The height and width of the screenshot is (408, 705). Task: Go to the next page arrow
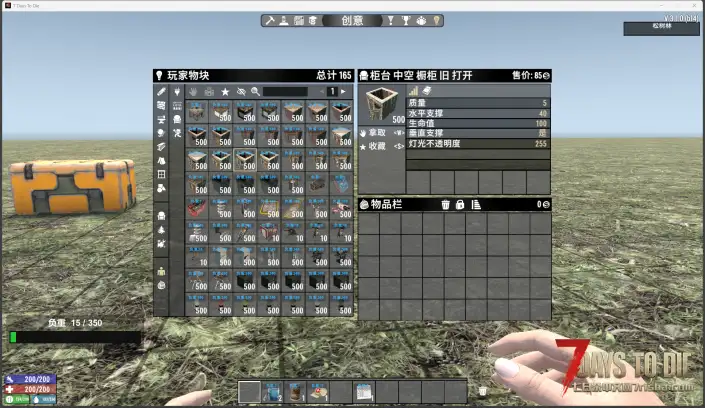click(344, 92)
